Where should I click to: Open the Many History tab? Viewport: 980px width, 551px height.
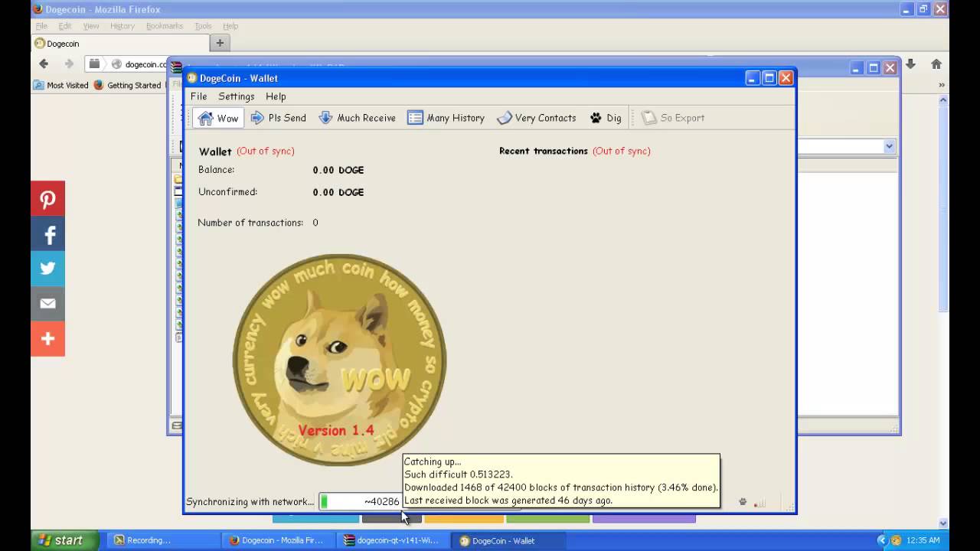446,118
